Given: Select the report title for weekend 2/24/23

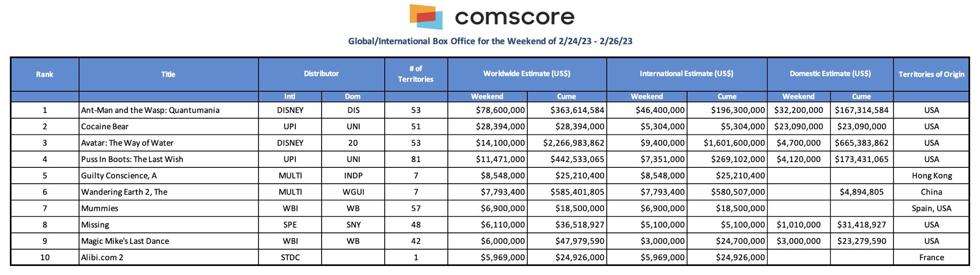Looking at the screenshot, I should (490, 41).
